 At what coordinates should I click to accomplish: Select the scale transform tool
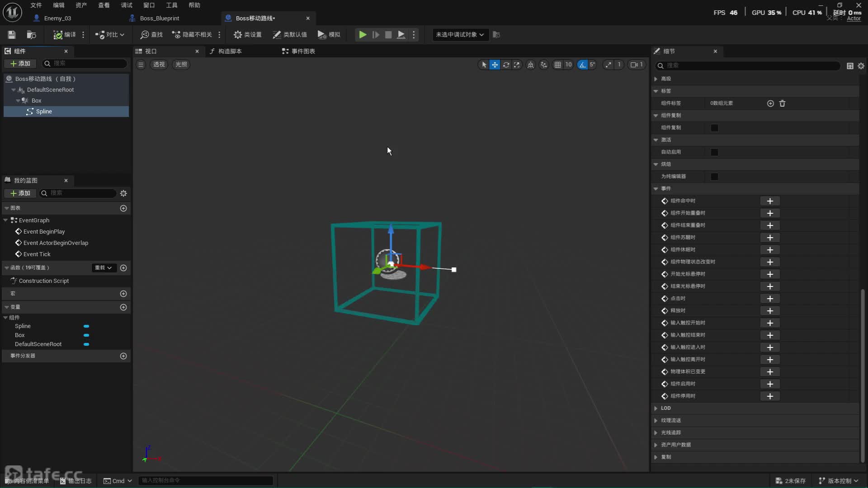click(517, 65)
